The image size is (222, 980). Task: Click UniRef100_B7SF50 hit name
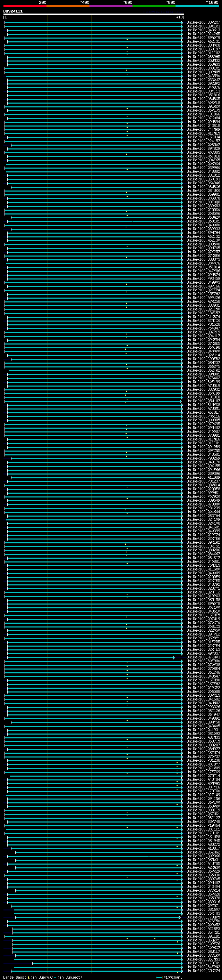coord(203,921)
